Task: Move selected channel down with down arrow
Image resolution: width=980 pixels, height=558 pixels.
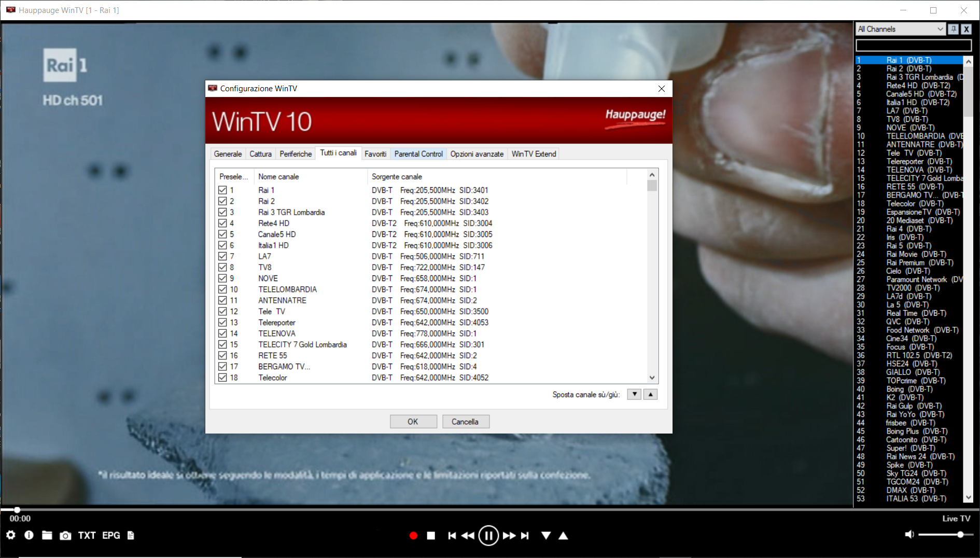Action: point(634,394)
